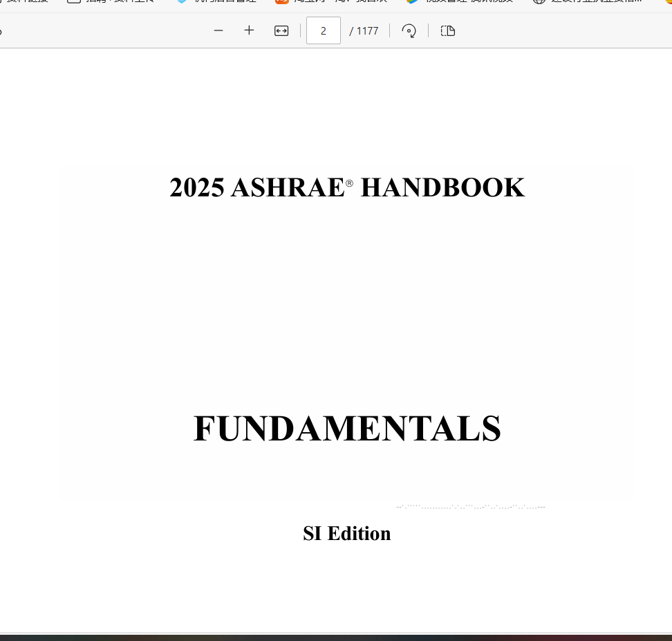Screen dimensions: 672x641
Task: Open the bookmark with the globe icon
Action: tap(588, 2)
